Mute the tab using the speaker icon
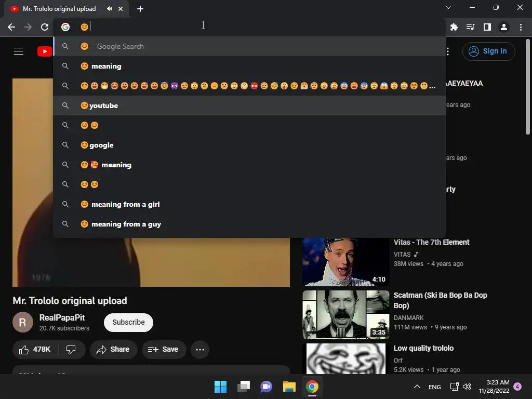532x399 pixels. (109, 9)
